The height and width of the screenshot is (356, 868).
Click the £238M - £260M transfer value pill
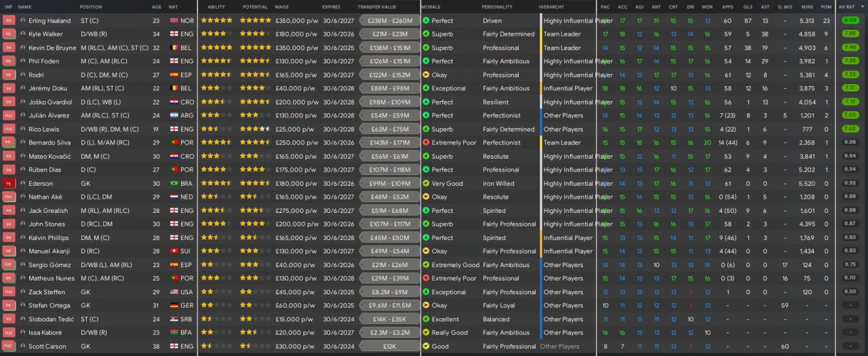tap(389, 20)
